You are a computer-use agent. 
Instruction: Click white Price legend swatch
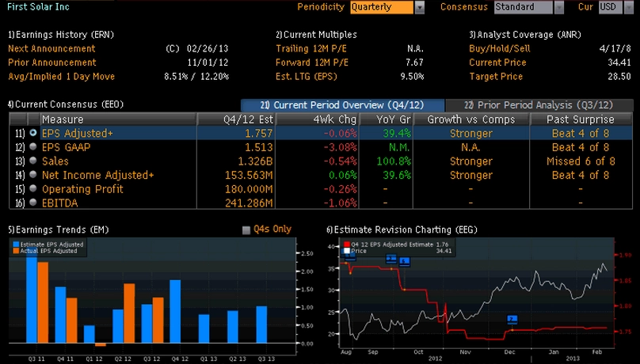tap(346, 251)
